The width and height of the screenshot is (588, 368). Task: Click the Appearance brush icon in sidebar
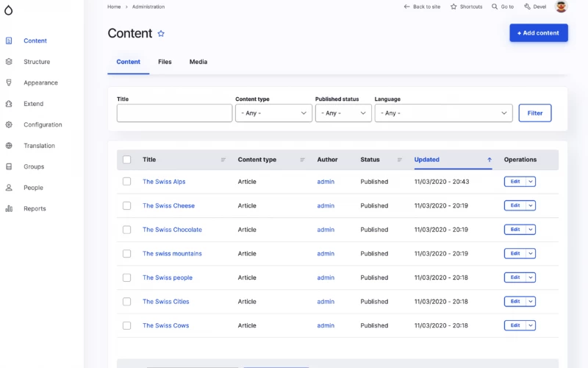click(9, 82)
